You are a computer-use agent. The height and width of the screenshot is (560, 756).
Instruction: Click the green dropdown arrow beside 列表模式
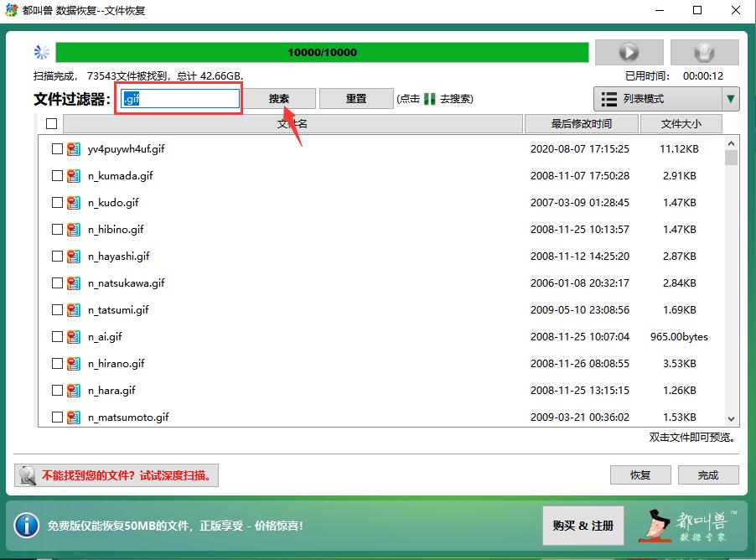[731, 99]
